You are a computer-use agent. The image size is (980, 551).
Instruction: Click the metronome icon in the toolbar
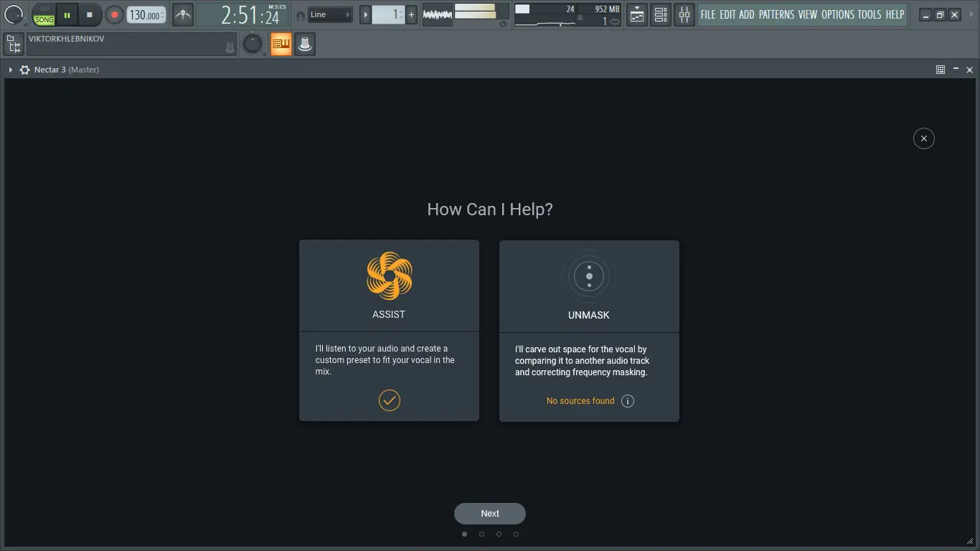pyautogui.click(x=183, y=14)
